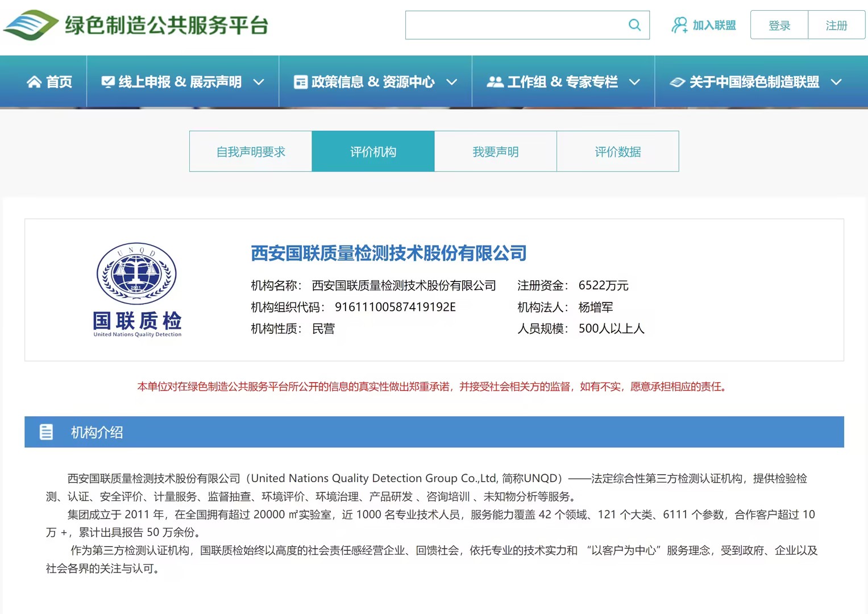Click the checkmark icon next to 线上申报

[107, 81]
